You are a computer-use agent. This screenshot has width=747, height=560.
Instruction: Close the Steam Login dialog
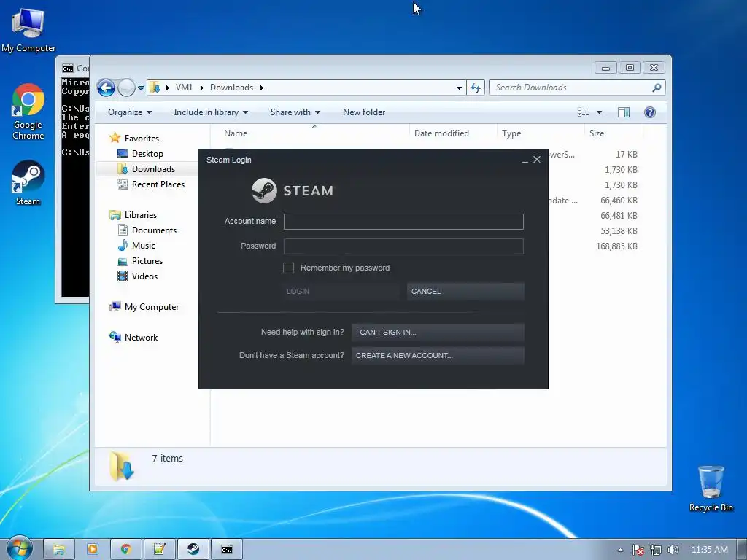click(x=537, y=160)
